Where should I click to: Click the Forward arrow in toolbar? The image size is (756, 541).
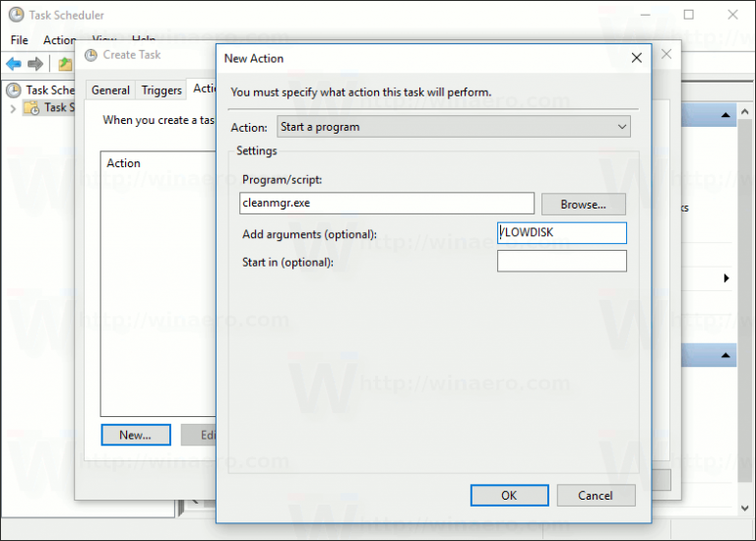click(35, 64)
